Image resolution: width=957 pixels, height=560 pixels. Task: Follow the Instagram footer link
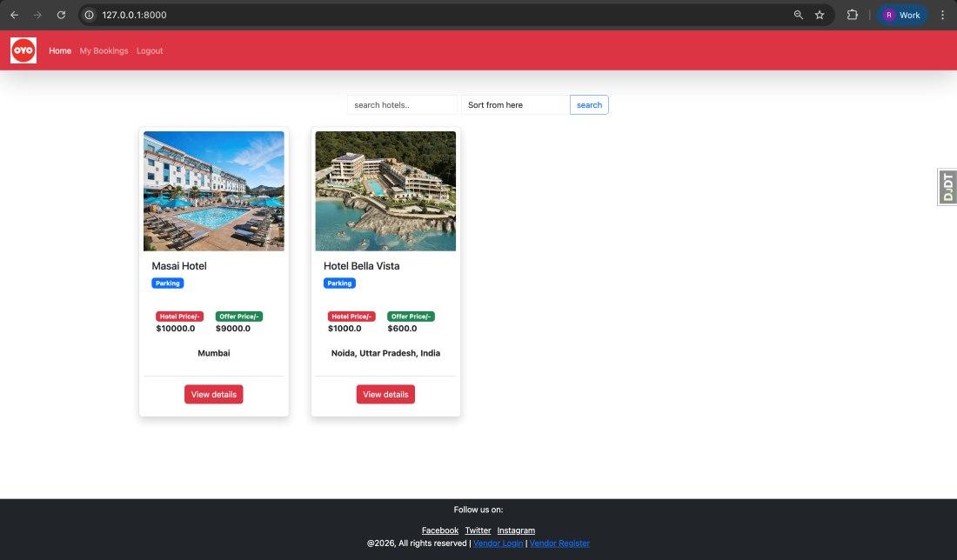pos(516,530)
